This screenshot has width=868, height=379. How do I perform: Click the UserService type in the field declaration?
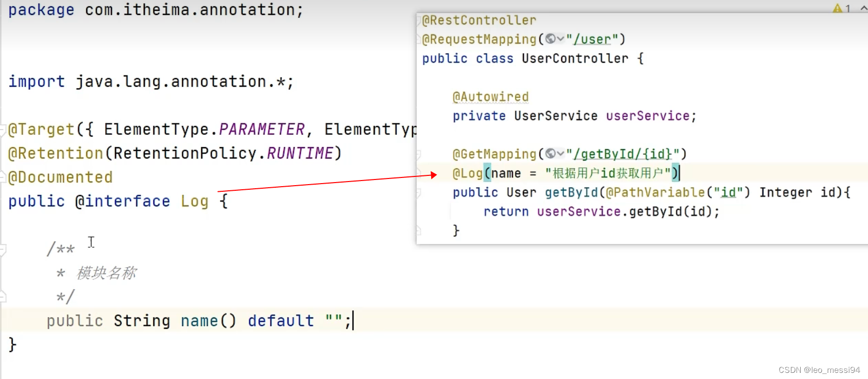pos(556,116)
